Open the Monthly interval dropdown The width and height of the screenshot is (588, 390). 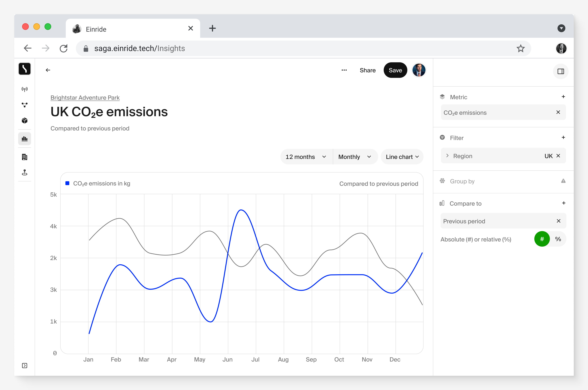[354, 157]
